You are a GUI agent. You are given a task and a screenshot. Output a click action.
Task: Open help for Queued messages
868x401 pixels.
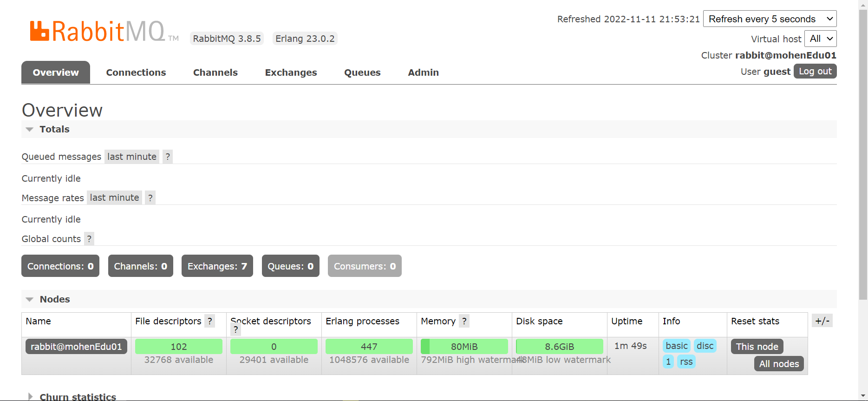pos(168,157)
